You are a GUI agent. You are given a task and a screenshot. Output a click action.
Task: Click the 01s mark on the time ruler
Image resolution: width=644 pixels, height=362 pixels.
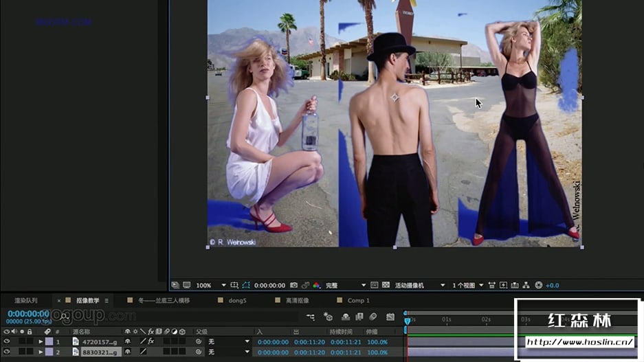pos(447,319)
